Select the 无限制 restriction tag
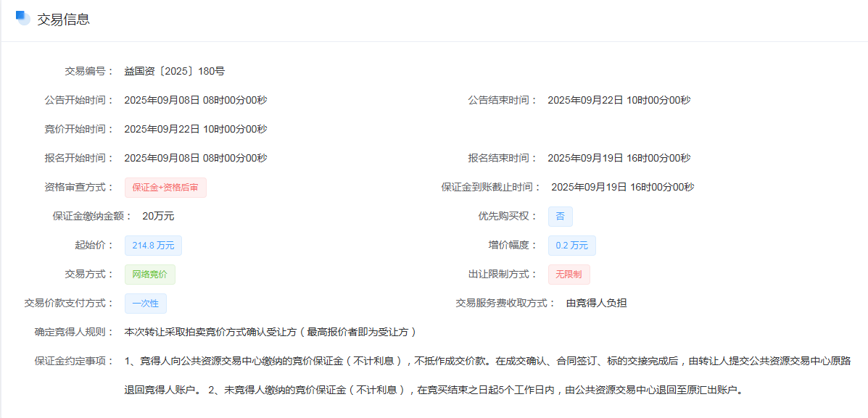 569,275
